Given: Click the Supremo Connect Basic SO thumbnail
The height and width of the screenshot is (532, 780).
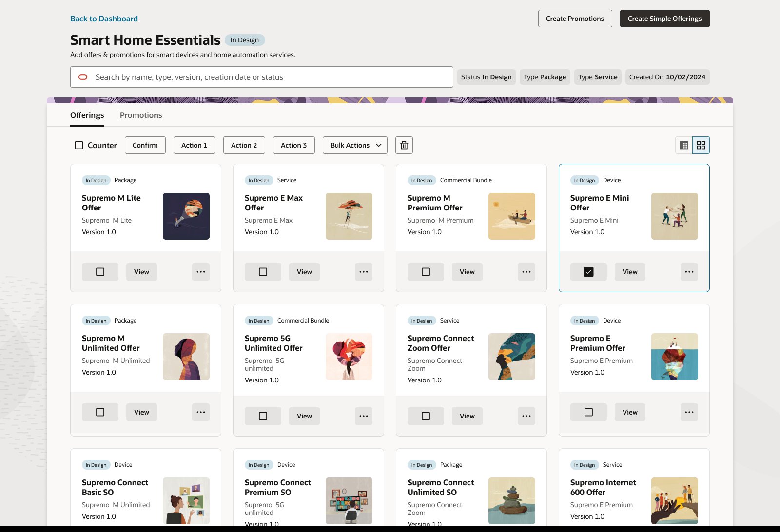Looking at the screenshot, I should [x=186, y=501].
